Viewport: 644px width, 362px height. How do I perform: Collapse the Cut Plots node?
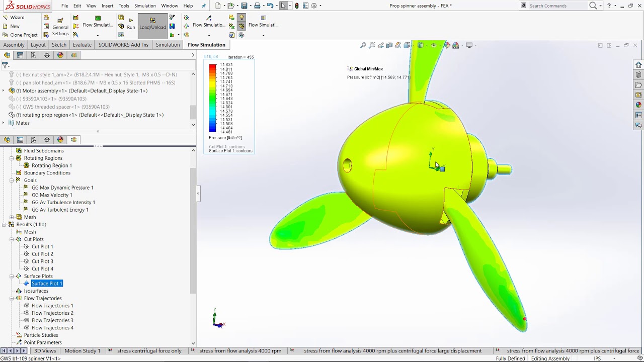coord(12,239)
